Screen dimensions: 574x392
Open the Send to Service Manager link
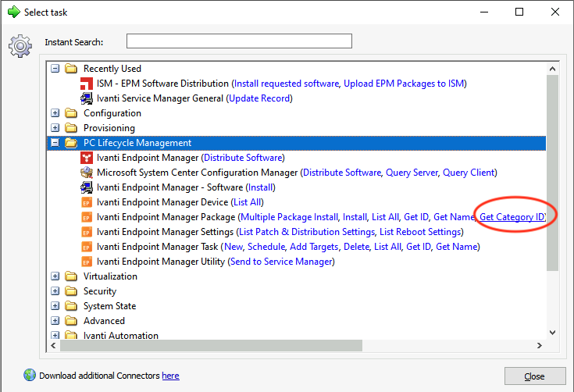pos(281,262)
